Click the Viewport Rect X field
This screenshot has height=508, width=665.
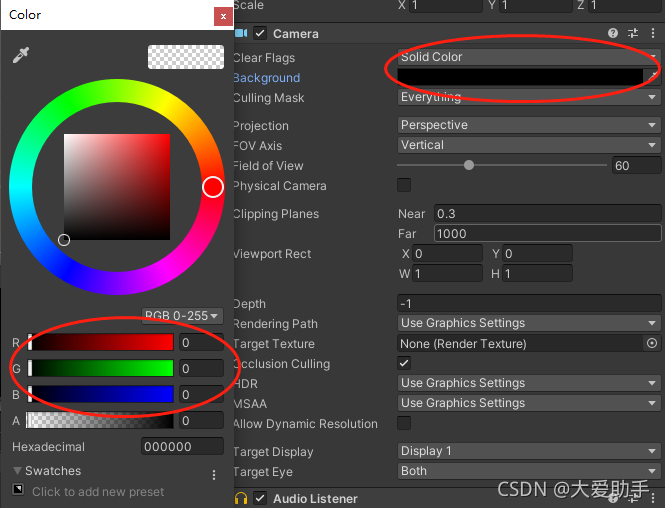coord(447,254)
